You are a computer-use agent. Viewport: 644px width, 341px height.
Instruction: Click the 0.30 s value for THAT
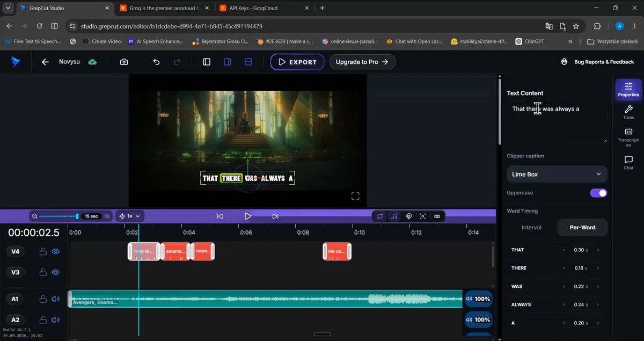[580, 250]
